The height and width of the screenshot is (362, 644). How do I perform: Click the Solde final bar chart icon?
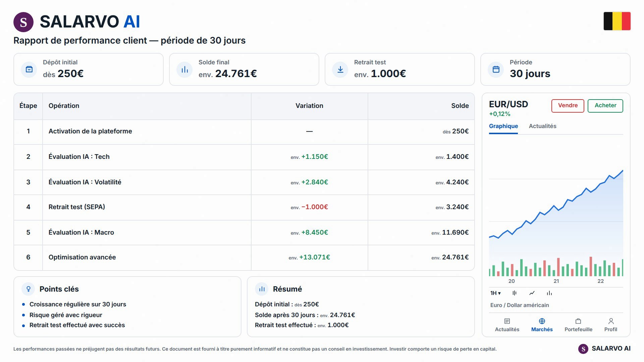184,69
